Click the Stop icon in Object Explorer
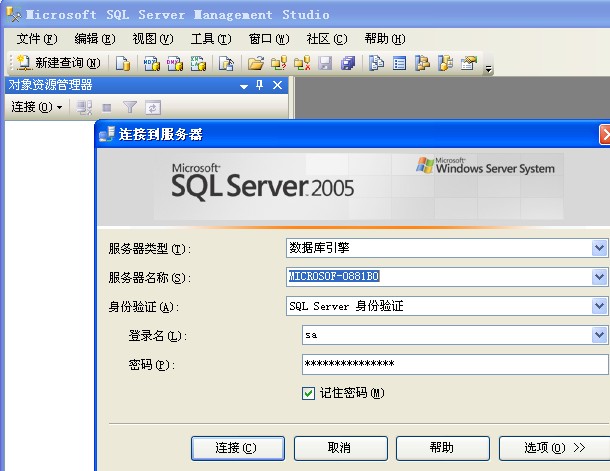610x471 pixels. coord(107,108)
